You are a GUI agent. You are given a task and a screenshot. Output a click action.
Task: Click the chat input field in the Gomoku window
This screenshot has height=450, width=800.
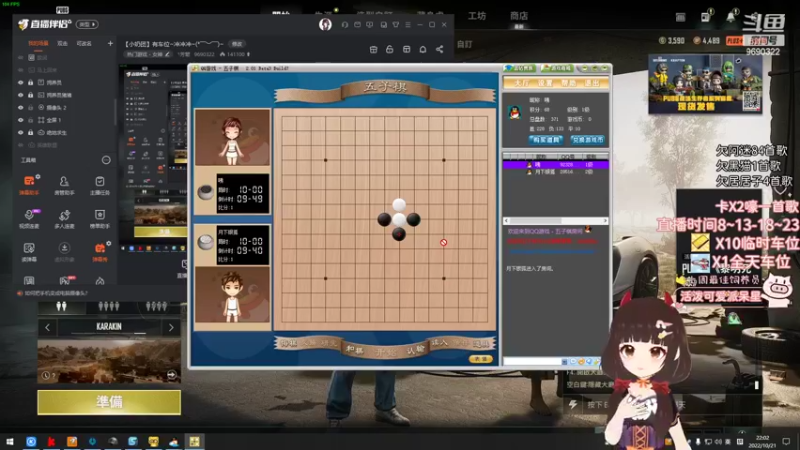[x=532, y=361]
